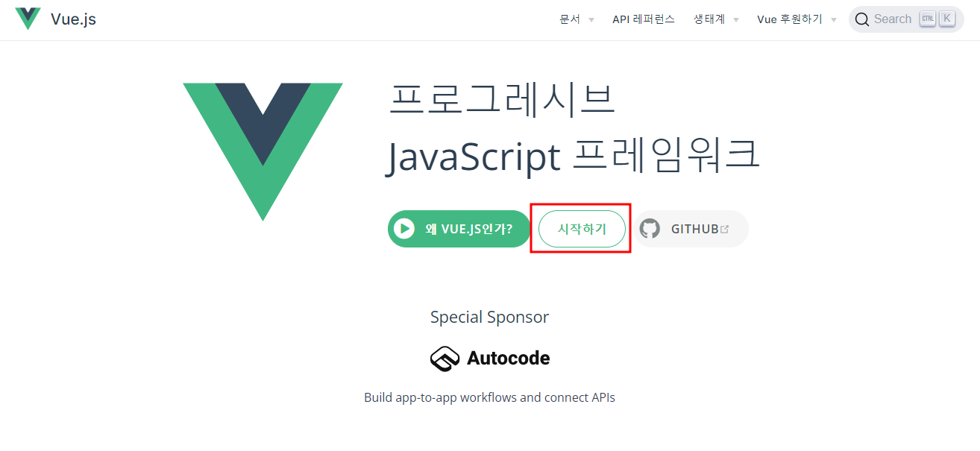Viewport: 980px width, 451px height.
Task: Click the Autocode sponsor name text
Action: point(508,359)
